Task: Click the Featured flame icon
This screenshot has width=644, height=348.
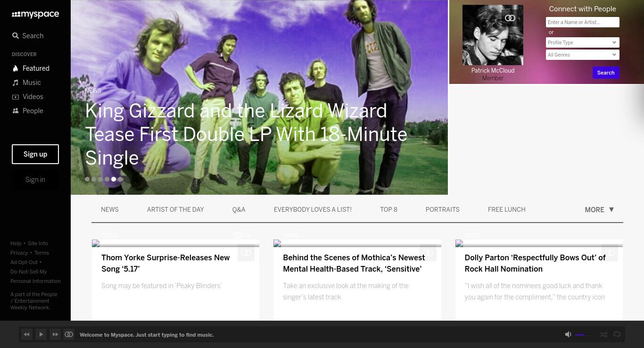Action: 16,68
